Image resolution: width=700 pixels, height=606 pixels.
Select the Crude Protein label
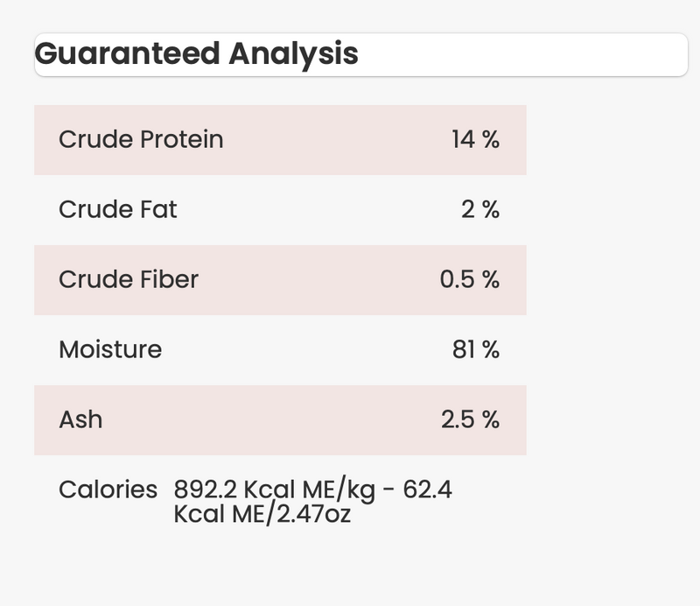pos(141,139)
